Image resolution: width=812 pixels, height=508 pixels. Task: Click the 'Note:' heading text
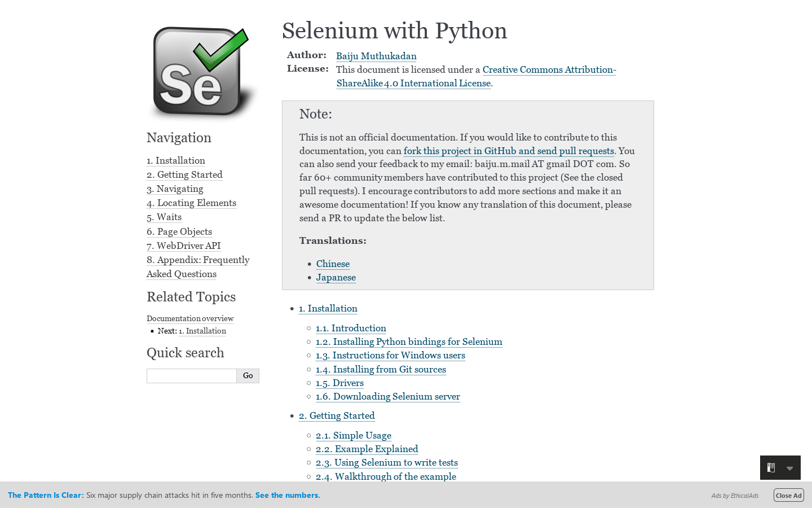(x=316, y=114)
